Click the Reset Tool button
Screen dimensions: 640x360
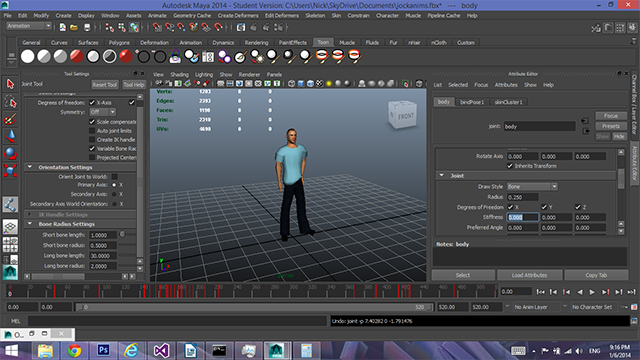coord(104,85)
